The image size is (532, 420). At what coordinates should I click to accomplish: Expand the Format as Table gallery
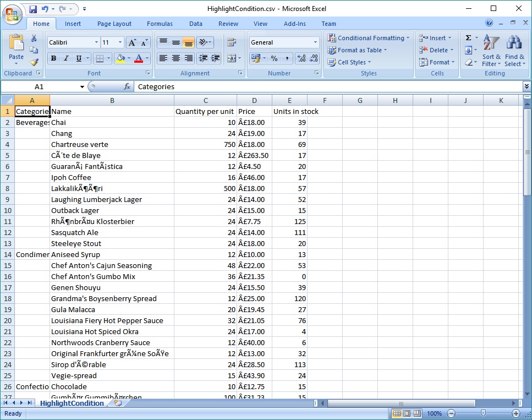click(x=357, y=50)
